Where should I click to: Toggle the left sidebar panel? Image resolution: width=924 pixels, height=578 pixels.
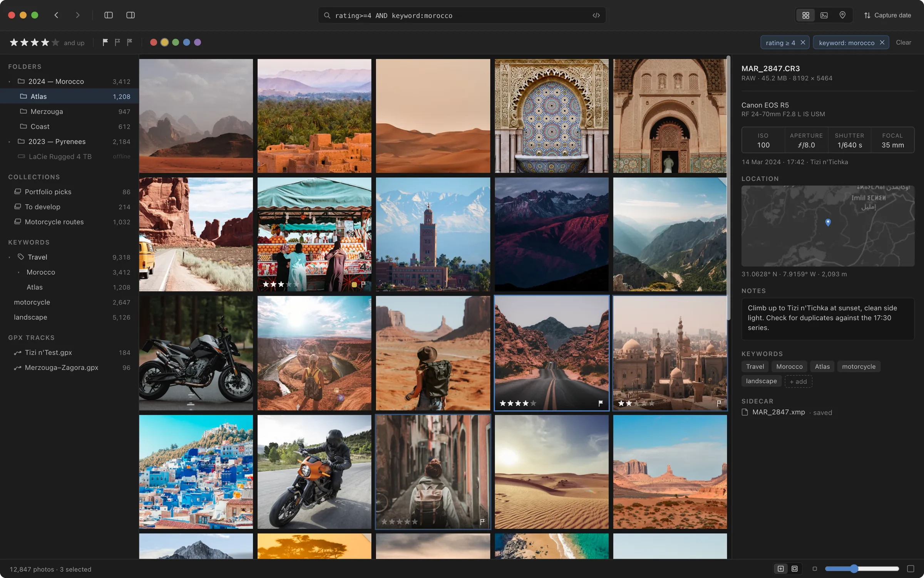coord(109,15)
